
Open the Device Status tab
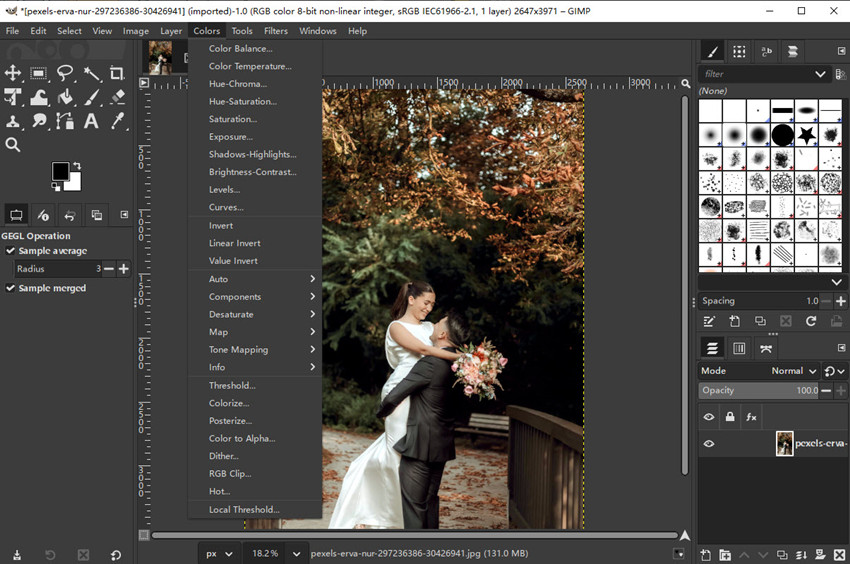pos(43,215)
